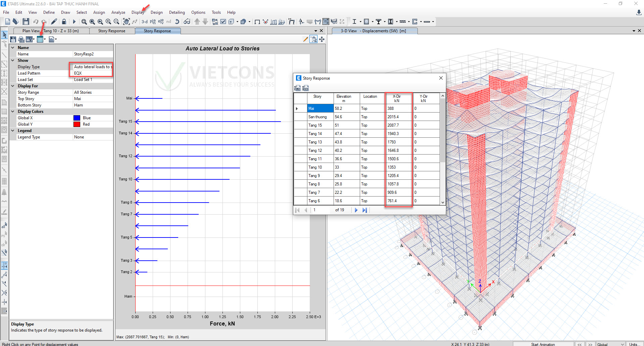Open the 3-D View pane dropdown arrow

pos(634,31)
